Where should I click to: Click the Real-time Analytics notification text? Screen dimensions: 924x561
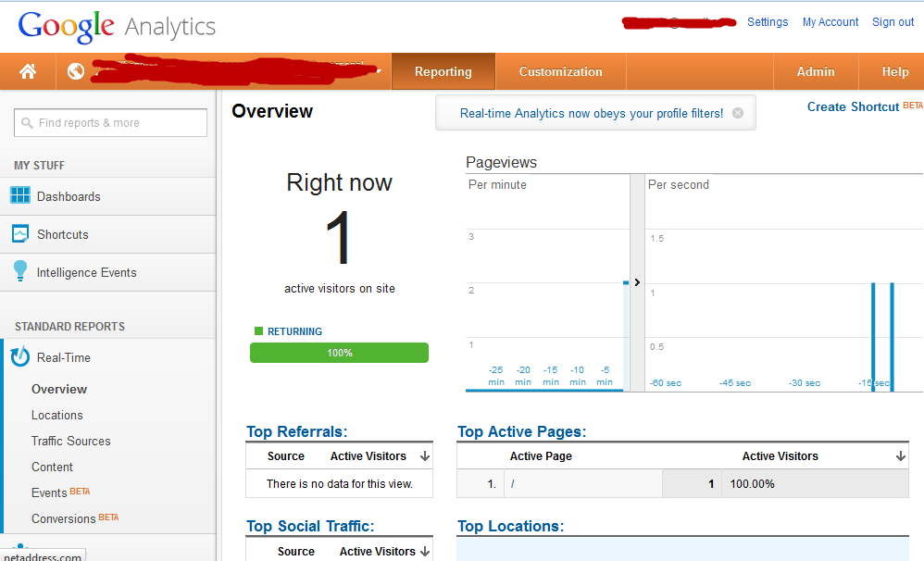click(591, 113)
